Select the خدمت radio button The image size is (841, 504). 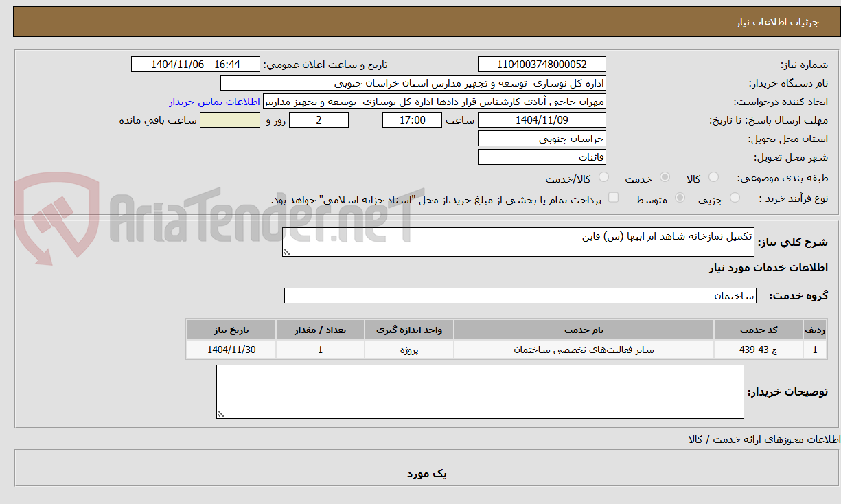tap(665, 177)
